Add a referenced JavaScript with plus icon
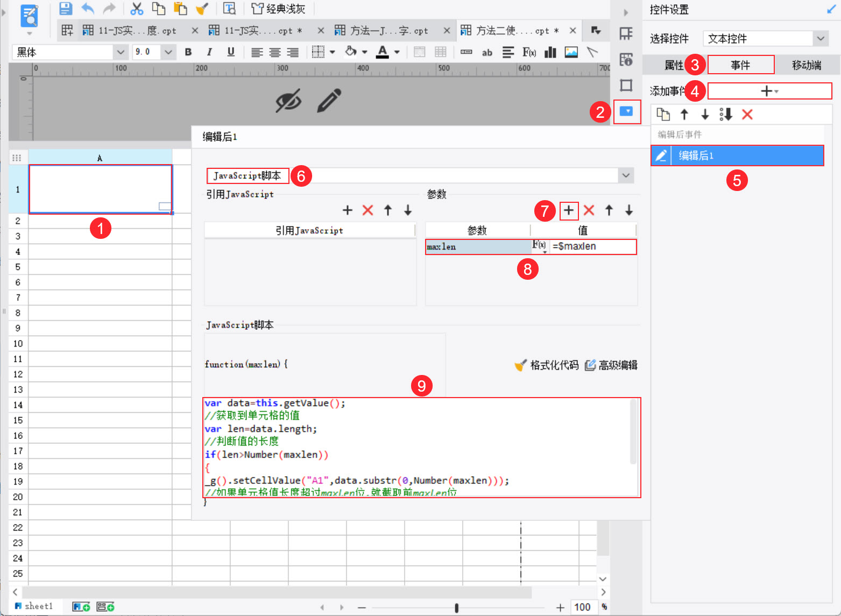Image resolution: width=841 pixels, height=616 pixels. click(348, 210)
